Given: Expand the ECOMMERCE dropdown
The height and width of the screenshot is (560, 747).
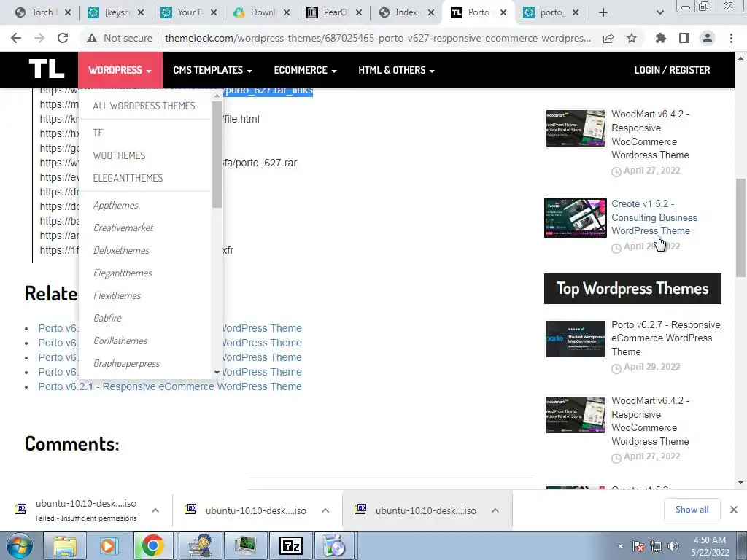Looking at the screenshot, I should pyautogui.click(x=306, y=70).
